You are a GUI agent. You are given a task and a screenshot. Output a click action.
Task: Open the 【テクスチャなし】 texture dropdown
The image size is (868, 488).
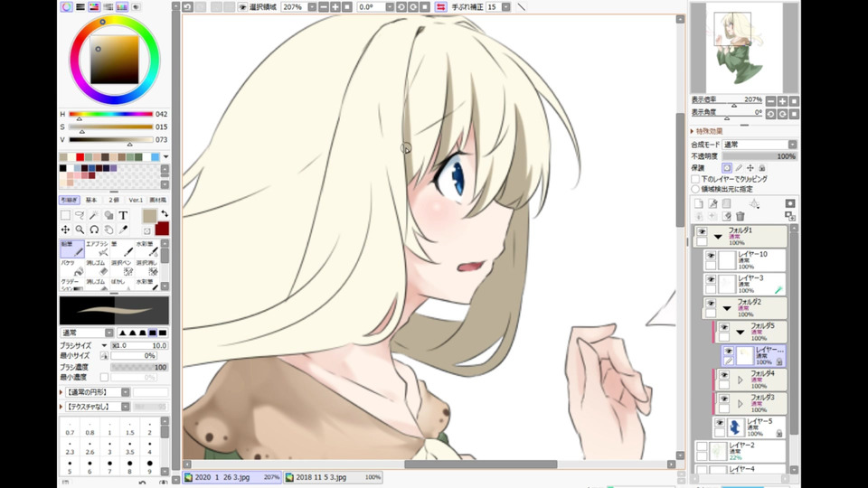(x=126, y=407)
